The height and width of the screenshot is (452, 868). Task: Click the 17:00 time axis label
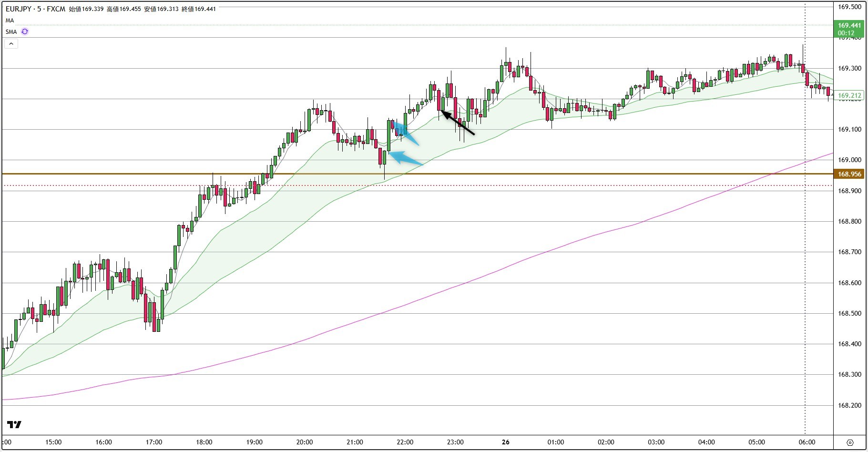click(x=154, y=442)
